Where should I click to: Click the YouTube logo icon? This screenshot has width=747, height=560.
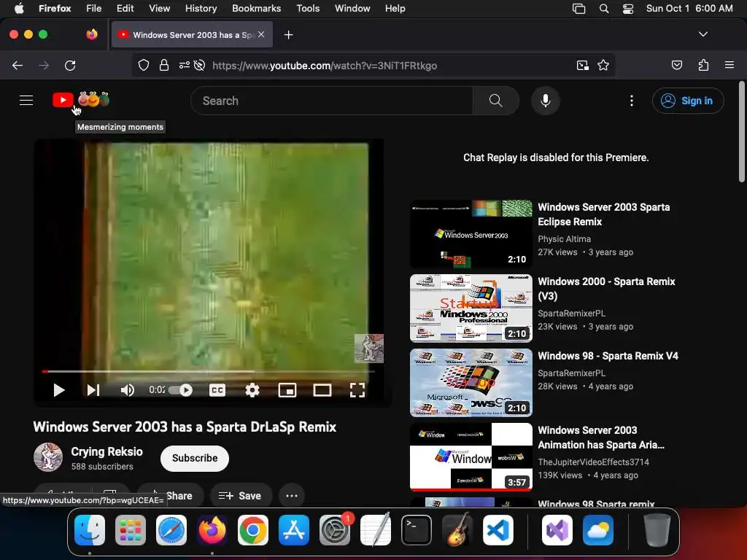(x=63, y=100)
